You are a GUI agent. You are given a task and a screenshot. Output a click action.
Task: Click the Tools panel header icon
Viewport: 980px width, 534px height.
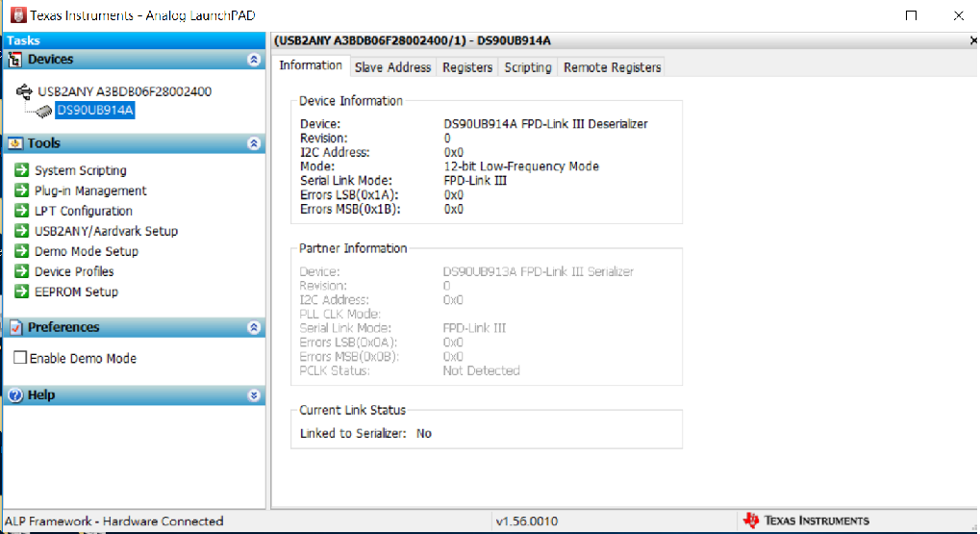[x=15, y=143]
